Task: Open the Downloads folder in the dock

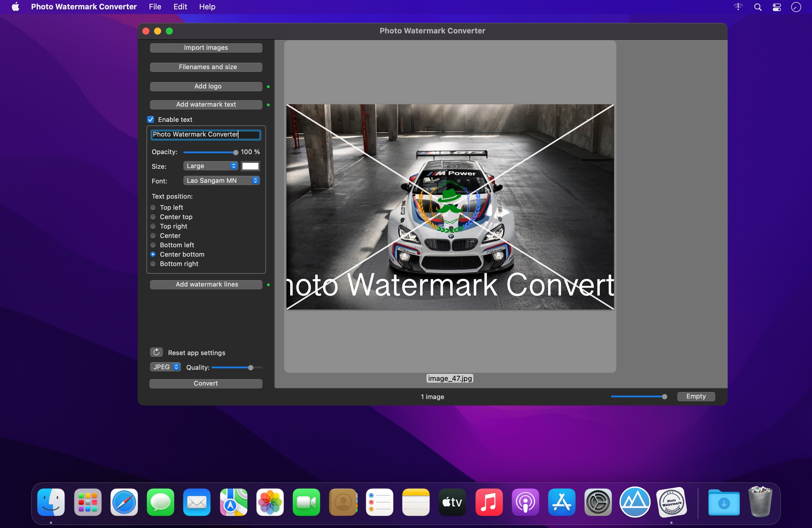Action: tap(724, 502)
